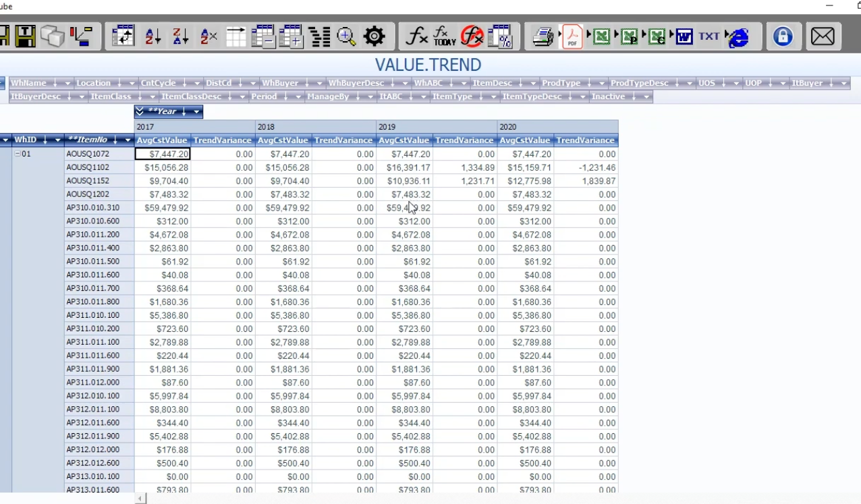861x504 pixels.
Task: Click the sort ascending A-Z icon
Action: (153, 36)
